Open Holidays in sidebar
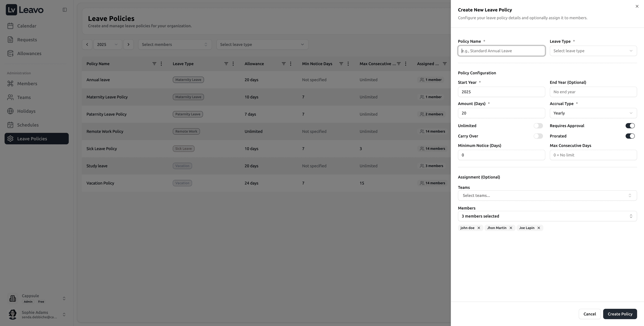The image size is (644, 326). click(26, 111)
